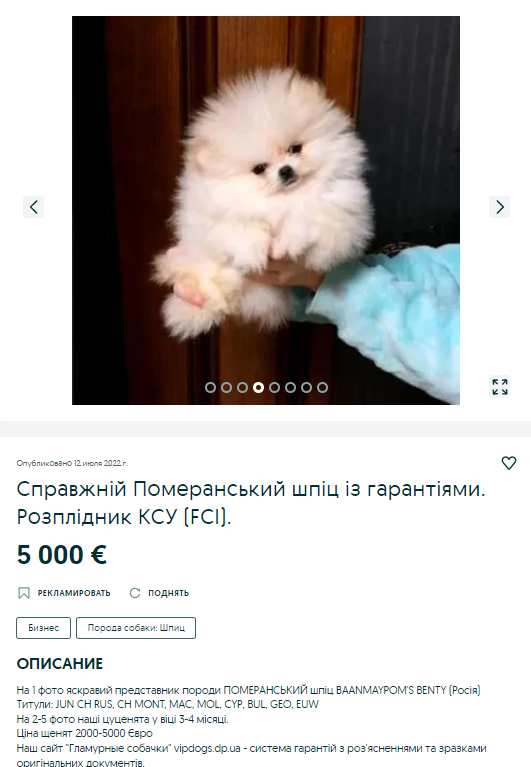The width and height of the screenshot is (531, 767).
Task: Select the seventh photo indicator dot
Action: (x=307, y=387)
